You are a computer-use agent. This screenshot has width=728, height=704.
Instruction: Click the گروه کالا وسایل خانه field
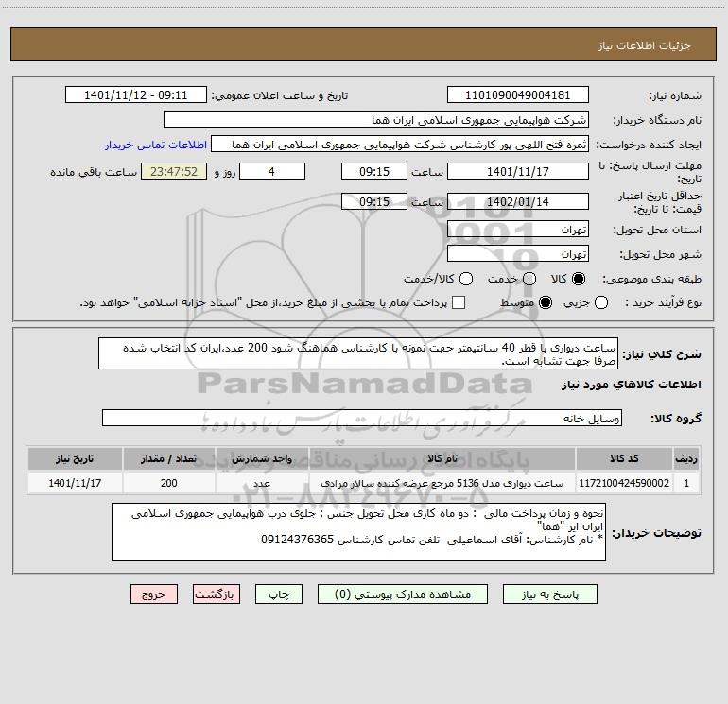[362, 418]
